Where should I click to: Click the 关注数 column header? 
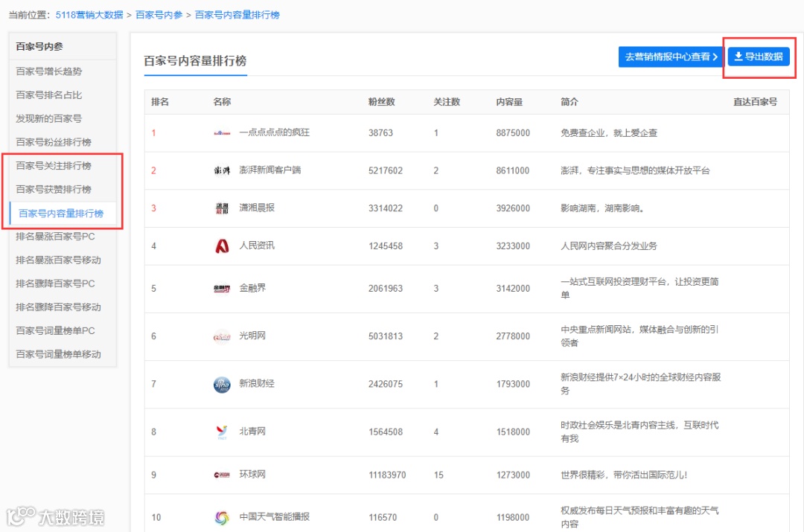[447, 102]
